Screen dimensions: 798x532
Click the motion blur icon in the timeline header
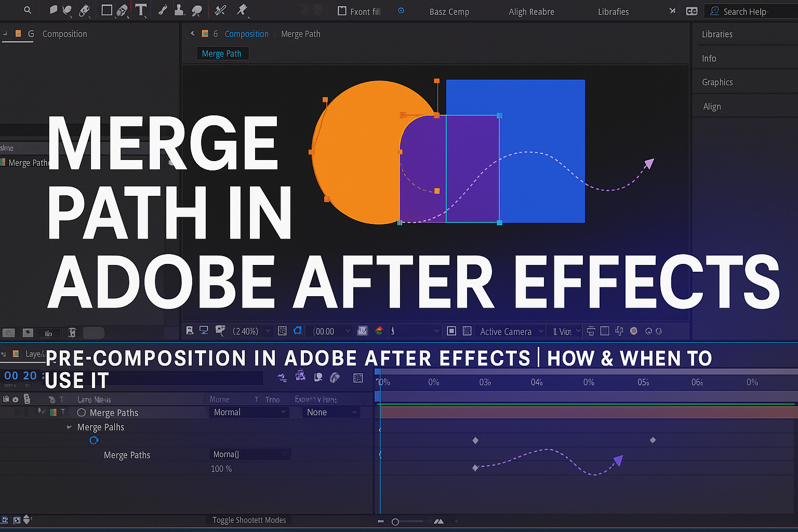coord(335,378)
